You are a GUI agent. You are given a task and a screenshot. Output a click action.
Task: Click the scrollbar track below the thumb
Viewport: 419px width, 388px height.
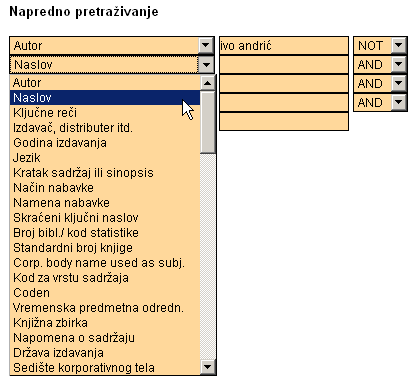[x=208, y=257]
